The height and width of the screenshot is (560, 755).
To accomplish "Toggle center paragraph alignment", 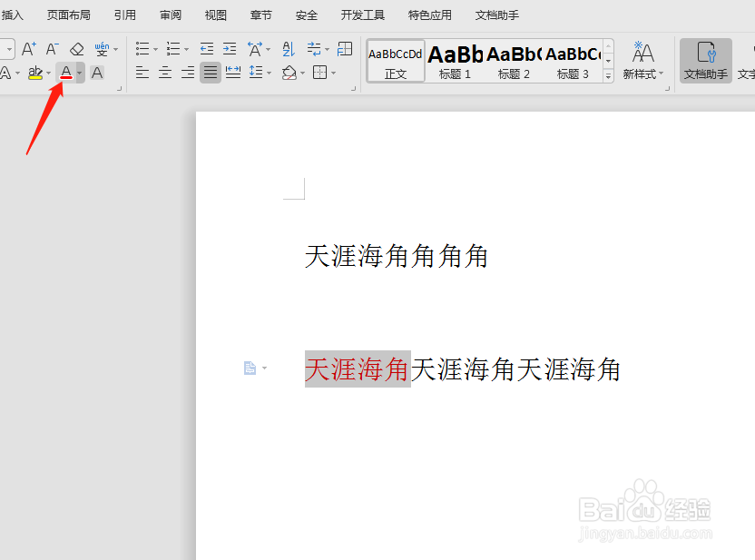I will pos(164,71).
